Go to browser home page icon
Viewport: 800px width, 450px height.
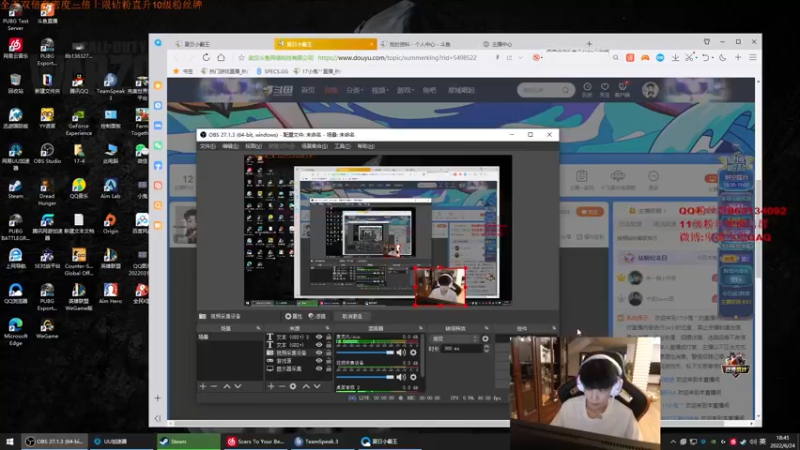point(221,58)
